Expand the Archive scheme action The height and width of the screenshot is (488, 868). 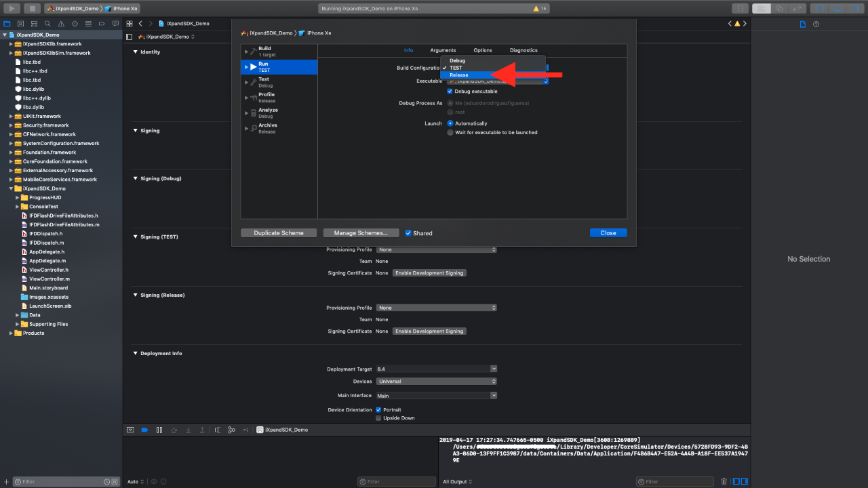[246, 128]
